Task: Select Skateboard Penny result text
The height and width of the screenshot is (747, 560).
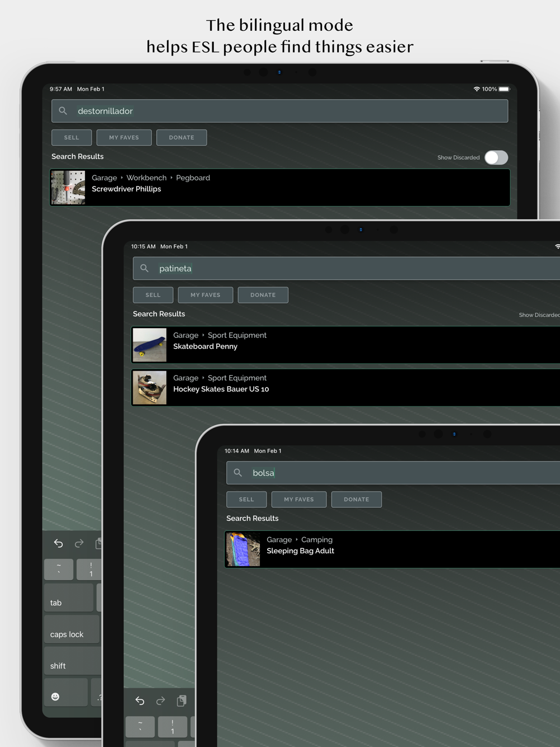Action: [x=206, y=347]
